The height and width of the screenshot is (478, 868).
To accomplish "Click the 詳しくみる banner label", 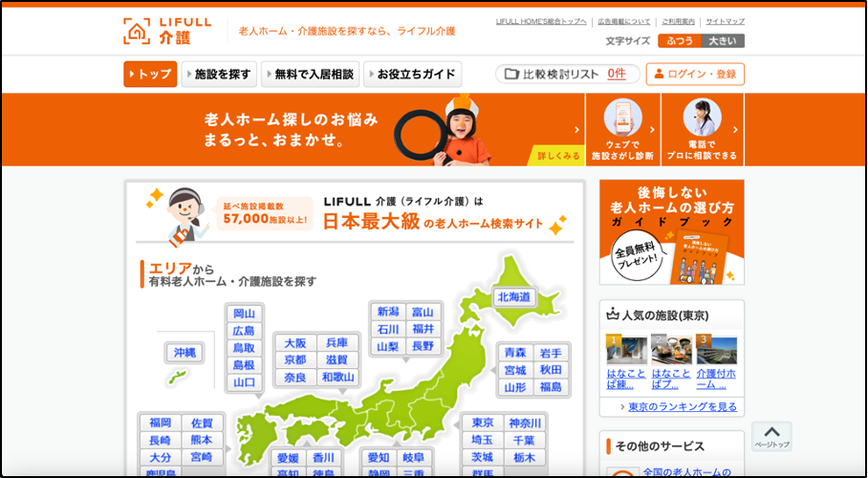I will [558, 156].
